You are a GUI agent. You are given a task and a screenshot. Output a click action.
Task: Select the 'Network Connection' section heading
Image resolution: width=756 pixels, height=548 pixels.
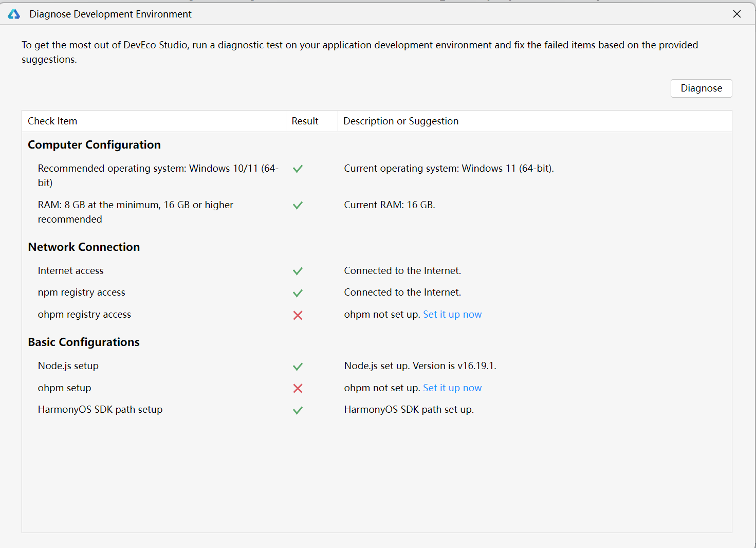pos(84,247)
